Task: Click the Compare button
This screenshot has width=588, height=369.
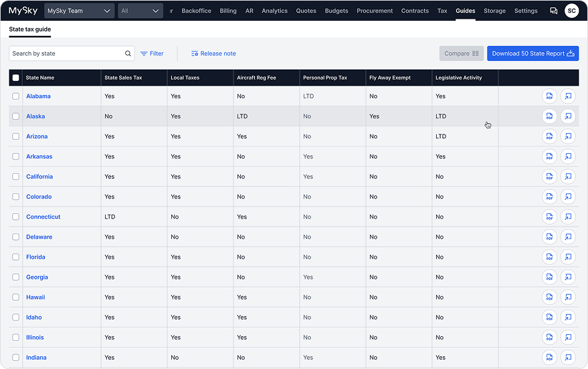Action: coord(462,53)
